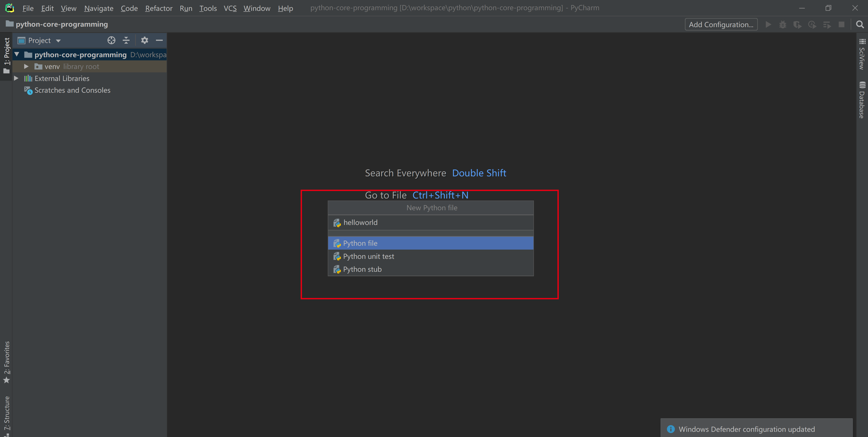This screenshot has height=437, width=868.
Task: Open the File menu
Action: coord(28,8)
